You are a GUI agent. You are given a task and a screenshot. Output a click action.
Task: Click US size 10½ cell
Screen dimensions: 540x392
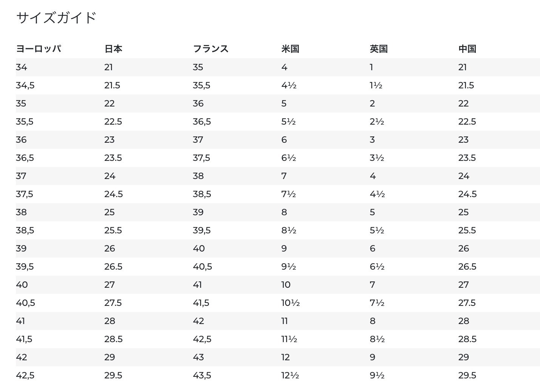291,303
